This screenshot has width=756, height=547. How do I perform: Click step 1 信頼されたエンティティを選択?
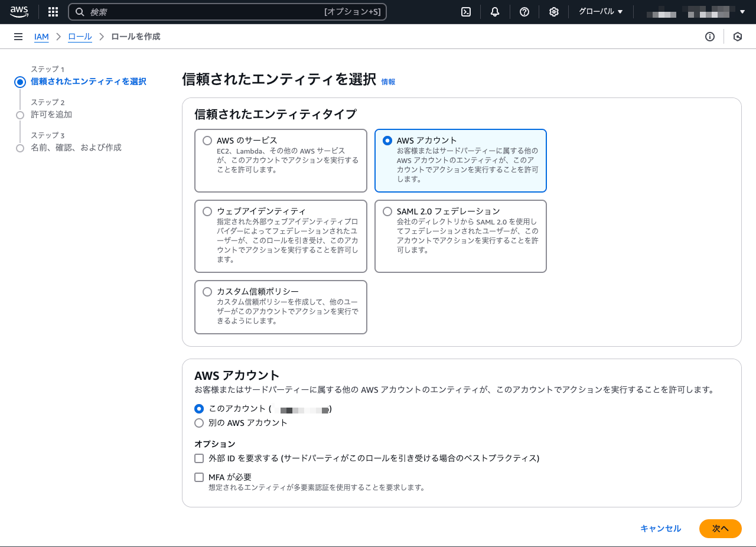88,82
